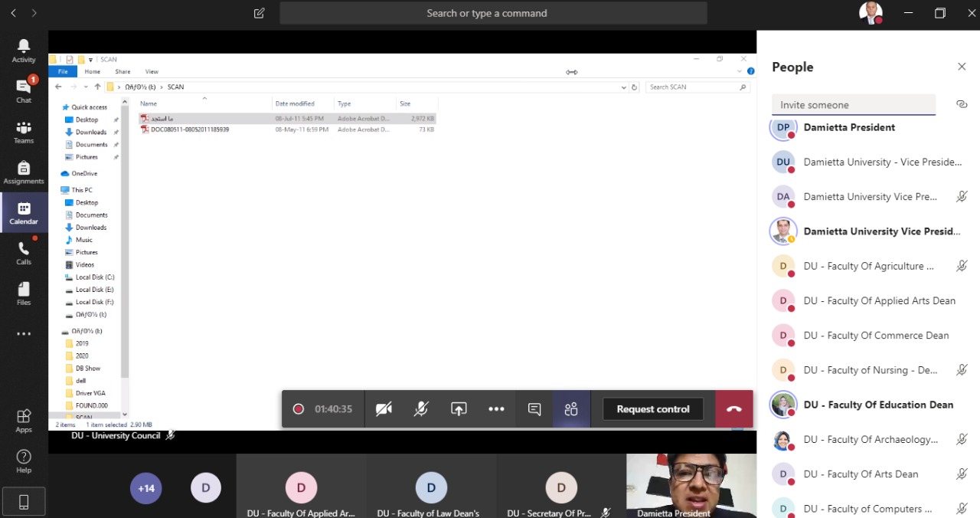Viewport: 980px width, 518px height.
Task: Switch to Calendar in the sidebar
Action: coord(24,213)
